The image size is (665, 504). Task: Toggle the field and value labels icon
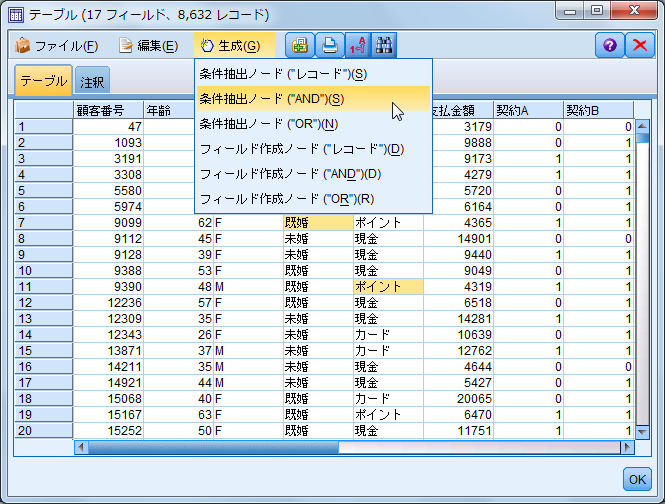[358, 45]
